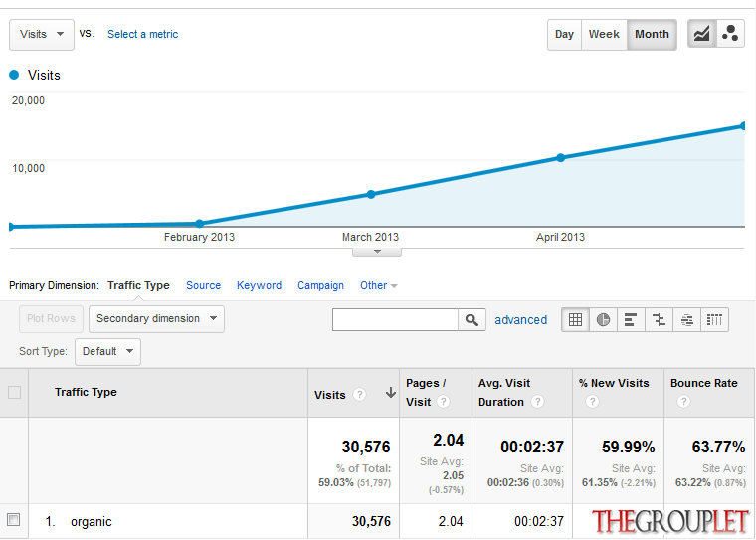Click the 63.77% bounce rate total
756x540 pixels.
tap(718, 447)
